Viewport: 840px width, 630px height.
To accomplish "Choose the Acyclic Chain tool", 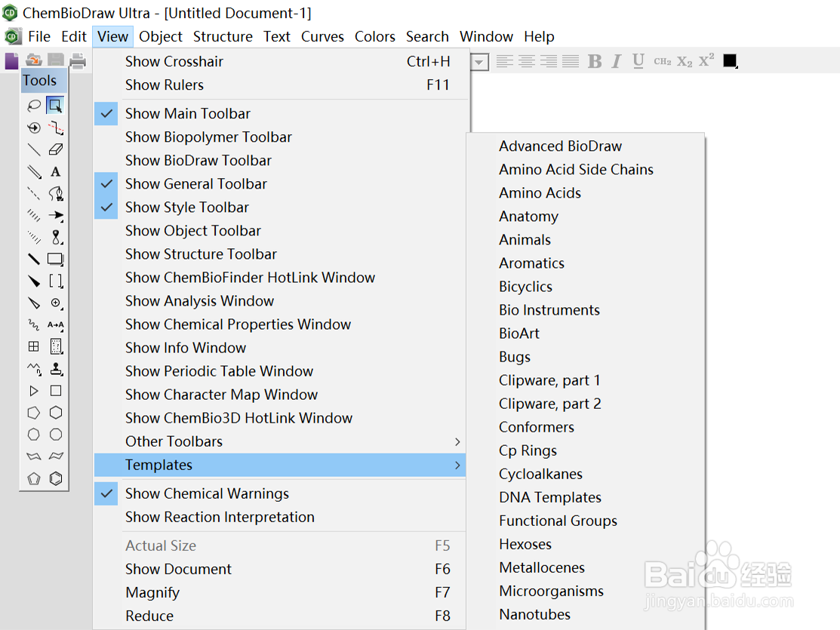I will coord(34,369).
